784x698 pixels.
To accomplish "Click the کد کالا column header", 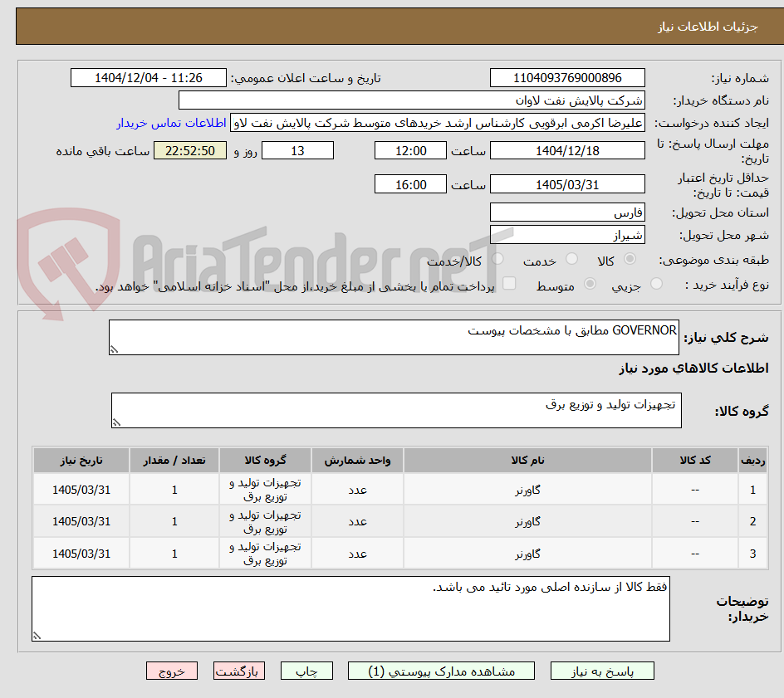I will (x=695, y=460).
